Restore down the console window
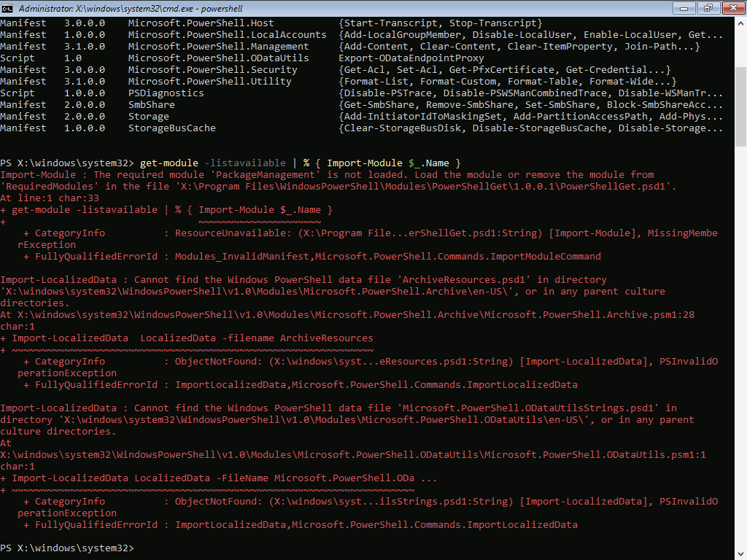The width and height of the screenshot is (747, 560). point(707,8)
